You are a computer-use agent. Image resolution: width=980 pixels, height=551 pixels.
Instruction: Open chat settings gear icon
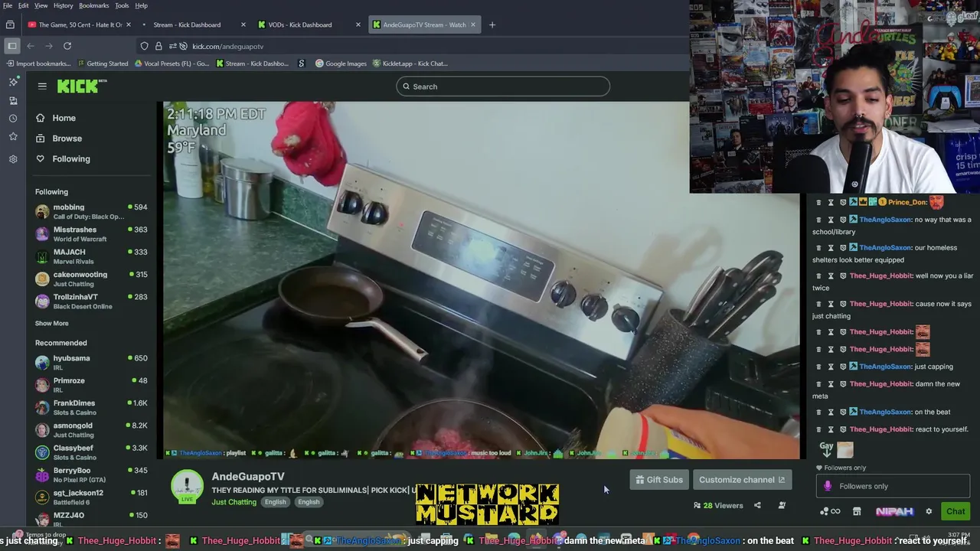coord(929,511)
